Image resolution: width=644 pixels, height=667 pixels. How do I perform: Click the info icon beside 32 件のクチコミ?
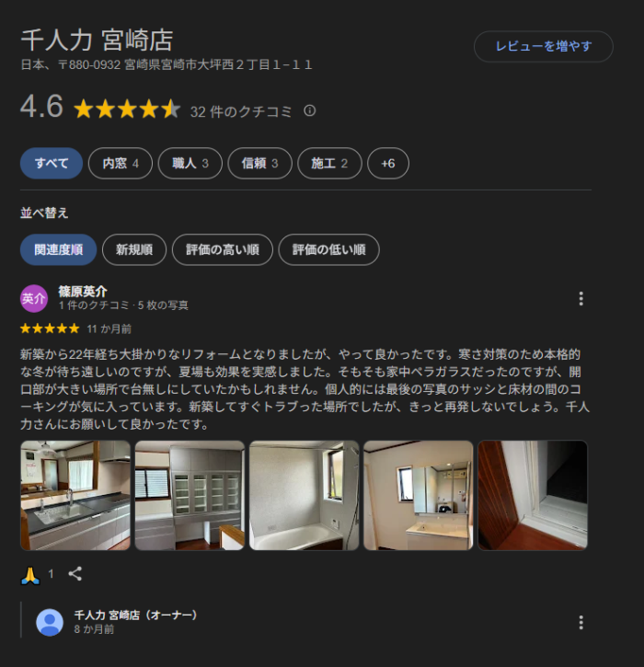310,111
